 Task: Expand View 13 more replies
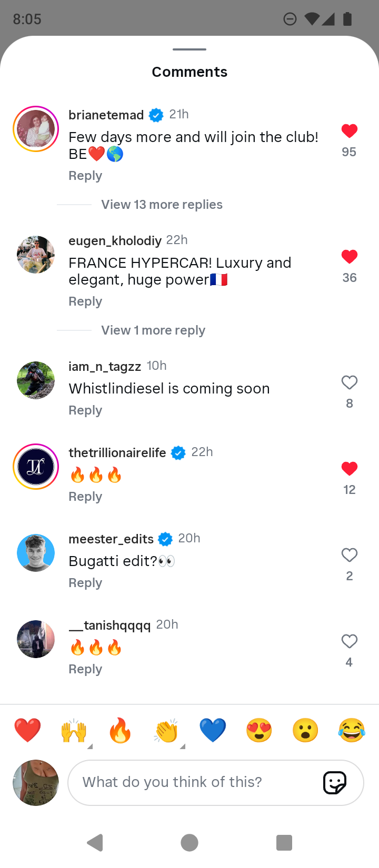(162, 205)
